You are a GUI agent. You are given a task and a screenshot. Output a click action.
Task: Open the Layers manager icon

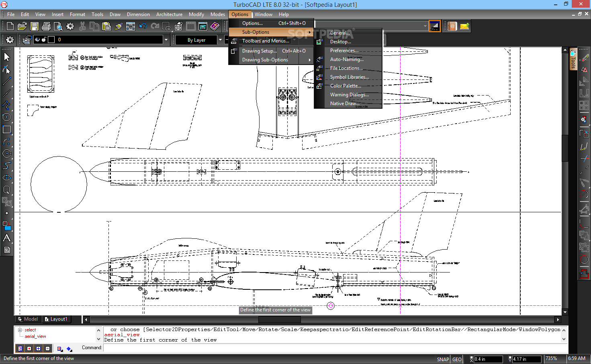[x=27, y=40]
